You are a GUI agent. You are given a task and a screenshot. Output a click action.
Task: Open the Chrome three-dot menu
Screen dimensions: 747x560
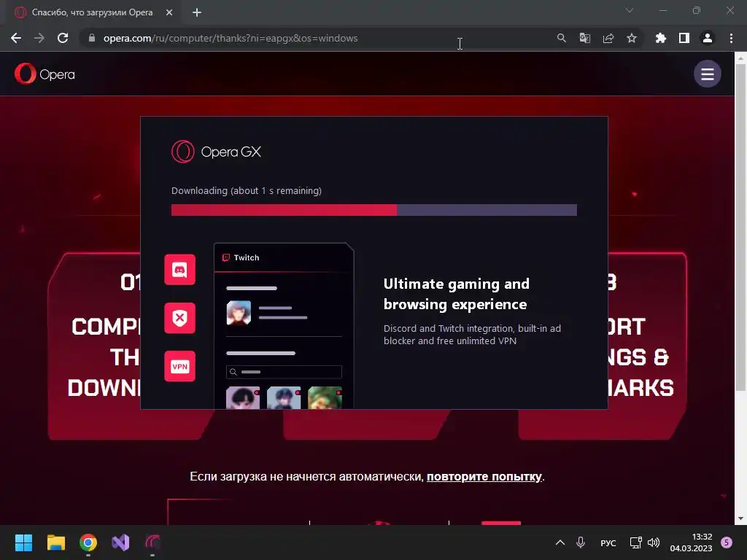[x=731, y=38]
